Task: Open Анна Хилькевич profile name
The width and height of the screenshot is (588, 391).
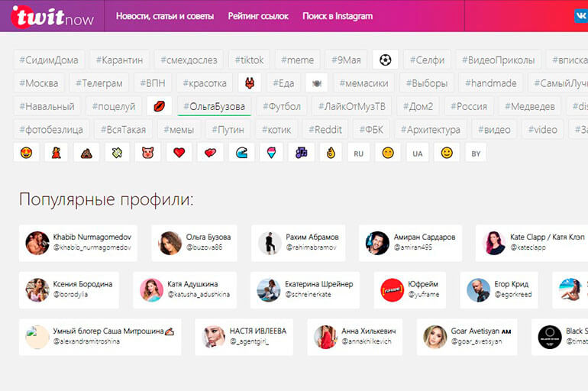Action: pos(369,331)
